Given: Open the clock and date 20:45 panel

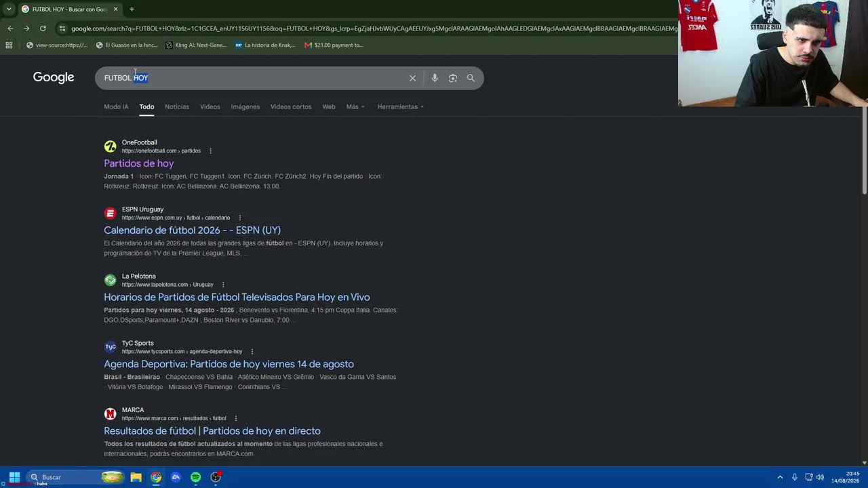Looking at the screenshot, I should [x=845, y=477].
